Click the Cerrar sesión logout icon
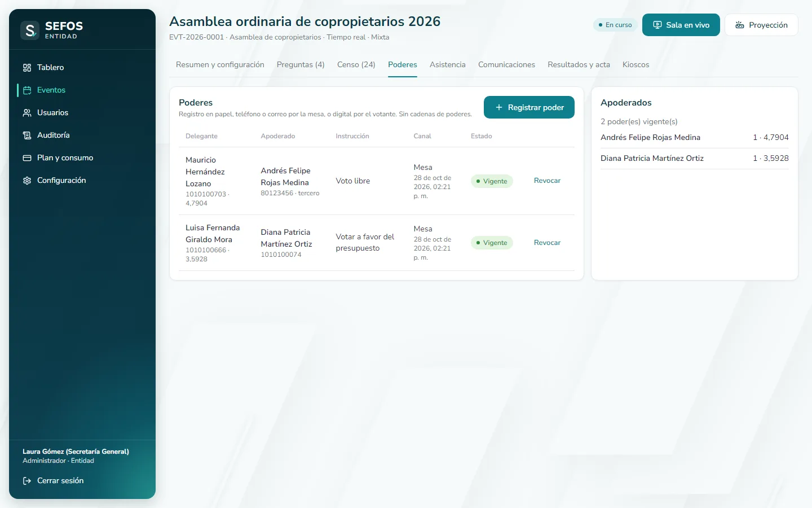 coord(27,481)
